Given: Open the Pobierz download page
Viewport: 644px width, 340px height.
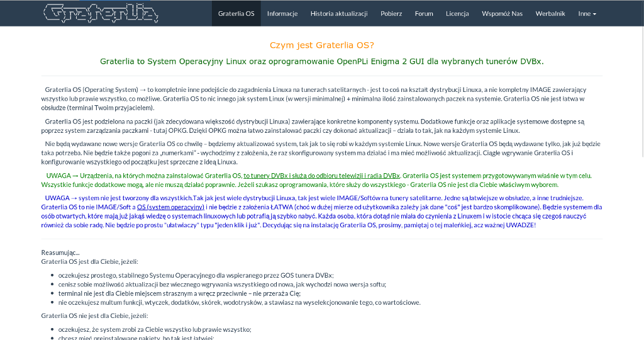Looking at the screenshot, I should click(391, 14).
